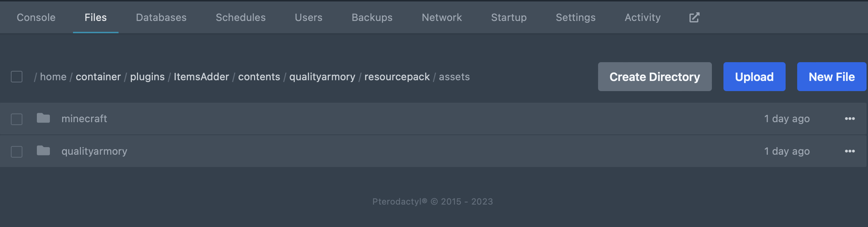Image resolution: width=868 pixels, height=227 pixels.
Task: Open ItemsAdder via breadcrumb link
Action: 201,77
